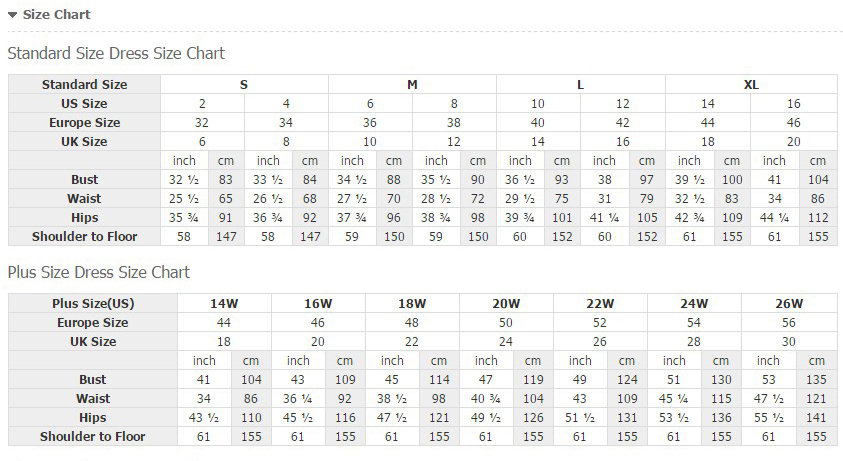843x461 pixels.
Task: Click Hips label in plus size chart
Action: click(x=93, y=418)
